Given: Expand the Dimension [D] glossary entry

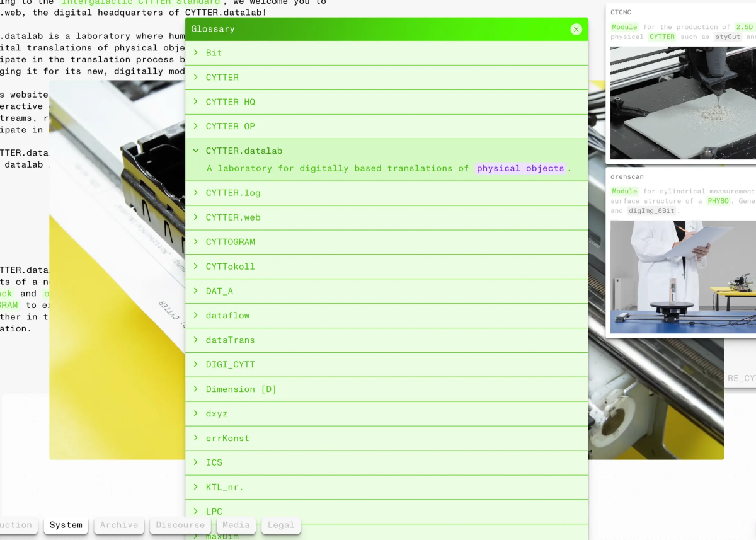Looking at the screenshot, I should pyautogui.click(x=387, y=389).
